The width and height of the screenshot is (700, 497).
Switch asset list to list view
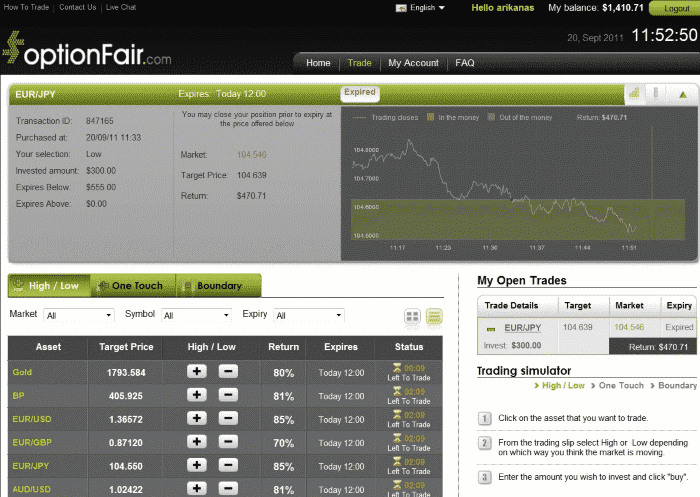point(435,317)
